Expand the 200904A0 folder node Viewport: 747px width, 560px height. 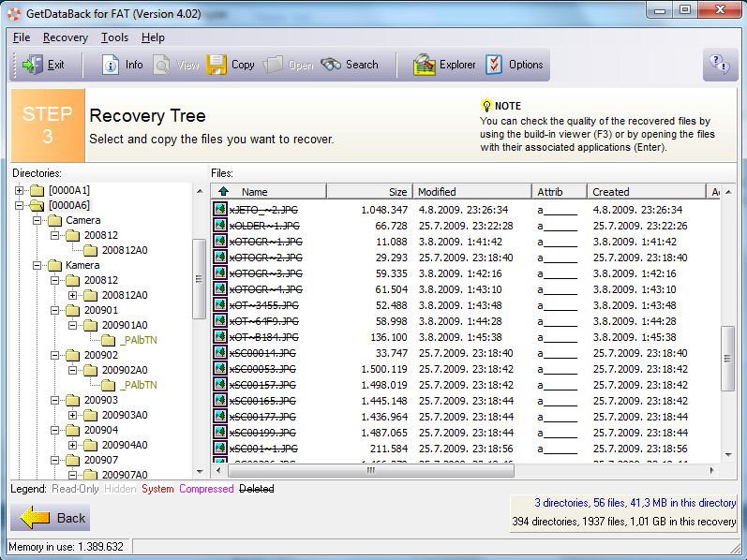tap(72, 445)
